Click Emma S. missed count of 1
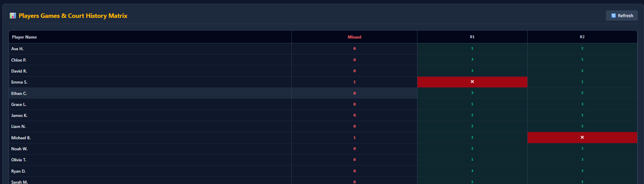This screenshot has width=644, height=184. pos(355,82)
